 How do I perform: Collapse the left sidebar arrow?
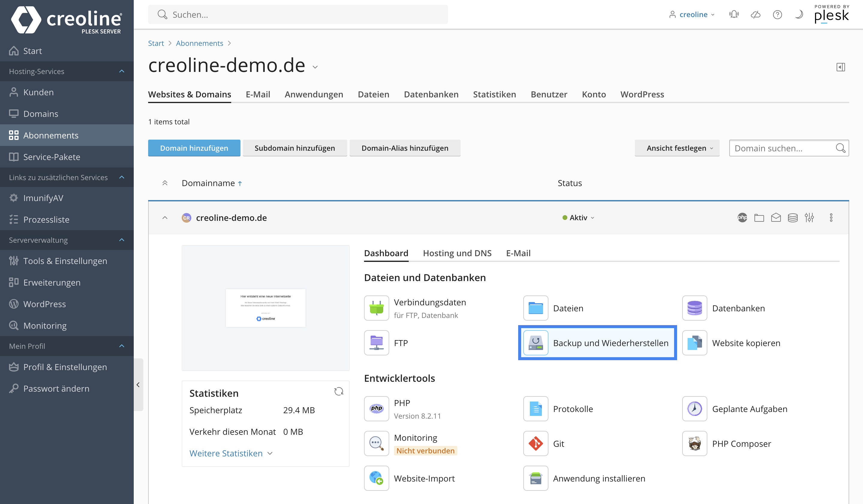point(138,384)
